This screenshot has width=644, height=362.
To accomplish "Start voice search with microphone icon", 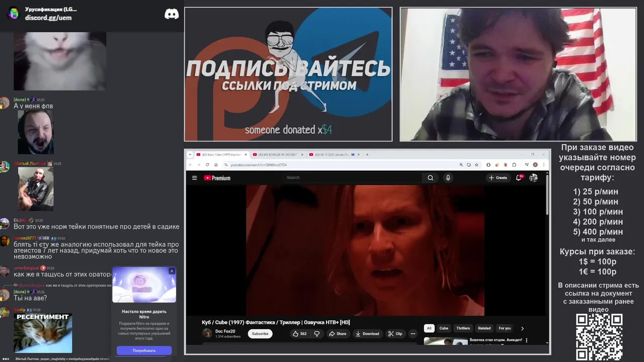I will 448,177.
